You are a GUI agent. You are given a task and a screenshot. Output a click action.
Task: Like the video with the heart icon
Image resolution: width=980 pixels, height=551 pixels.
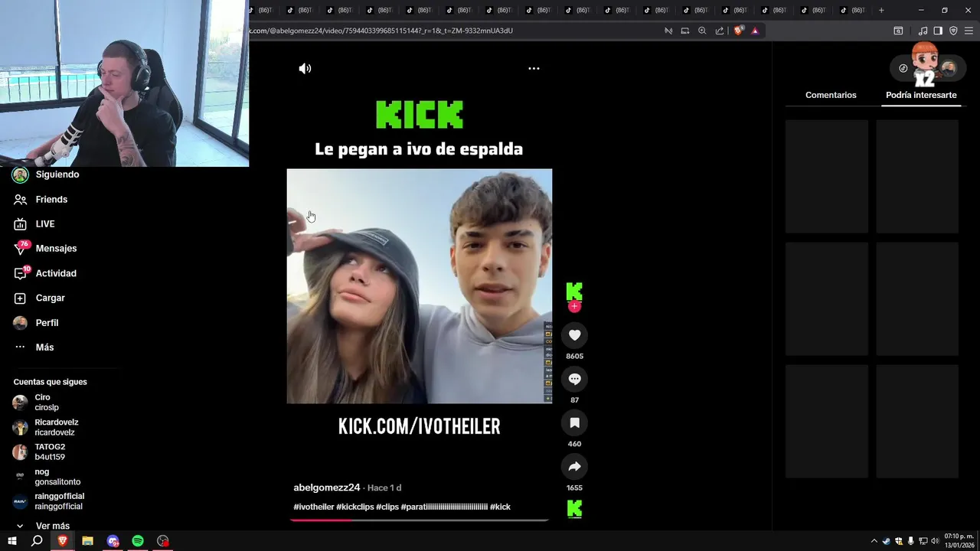(574, 335)
